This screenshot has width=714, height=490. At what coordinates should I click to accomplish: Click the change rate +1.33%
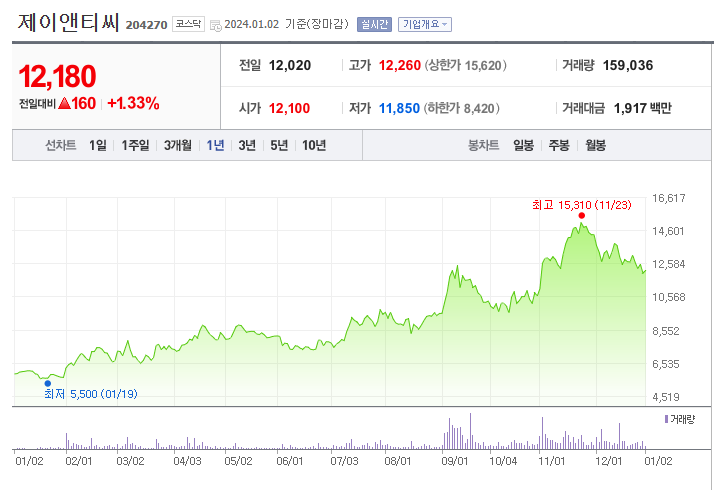[133, 103]
